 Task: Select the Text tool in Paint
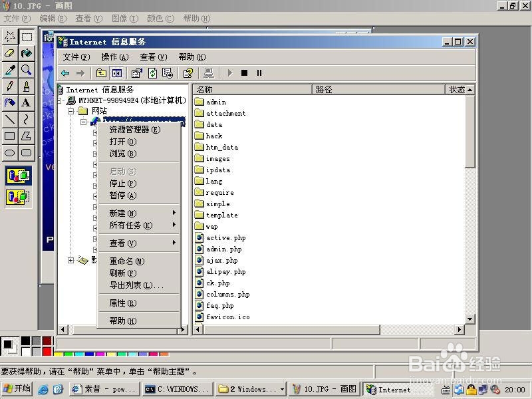point(27,103)
